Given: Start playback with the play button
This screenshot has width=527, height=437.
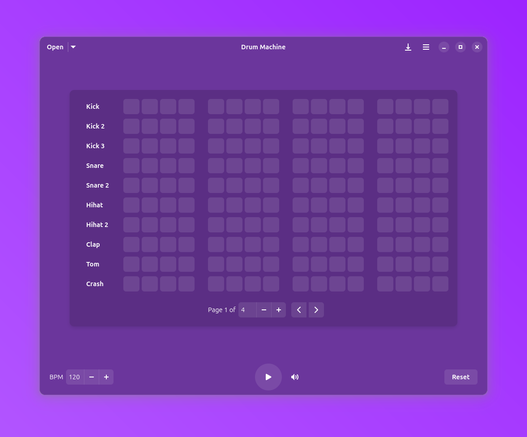Looking at the screenshot, I should (268, 377).
